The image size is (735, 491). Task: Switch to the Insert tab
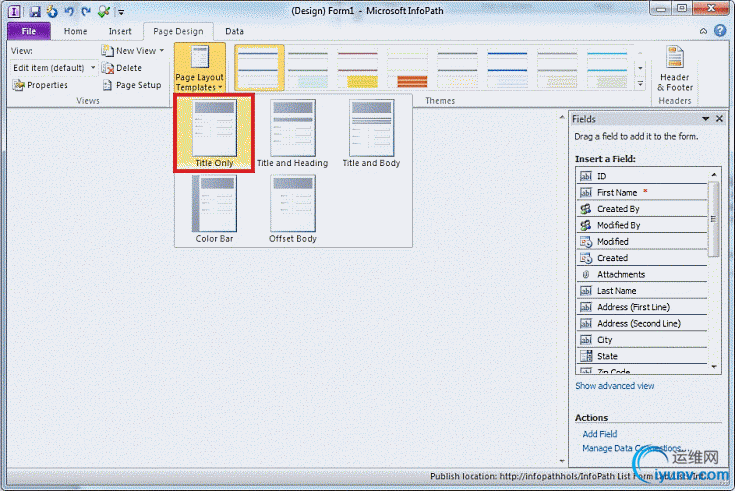click(119, 31)
